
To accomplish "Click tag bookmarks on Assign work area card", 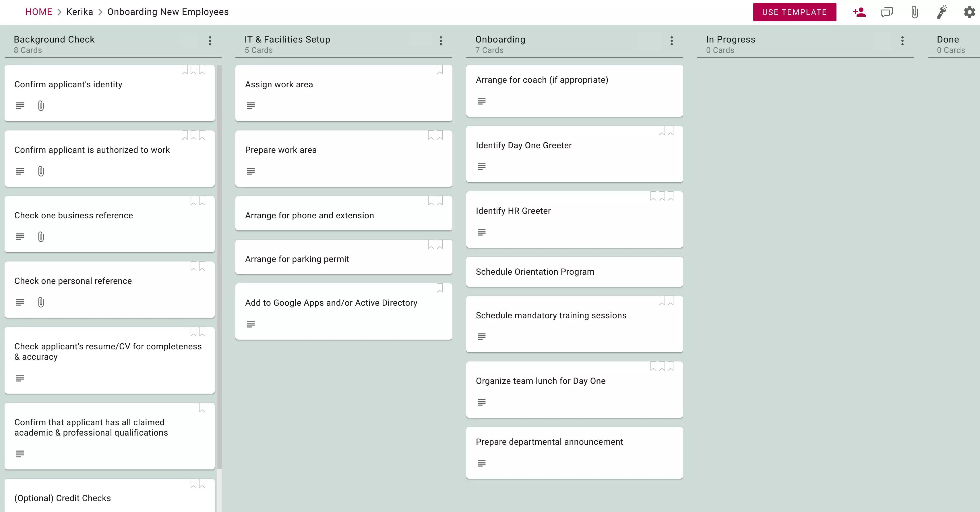I will click(440, 70).
